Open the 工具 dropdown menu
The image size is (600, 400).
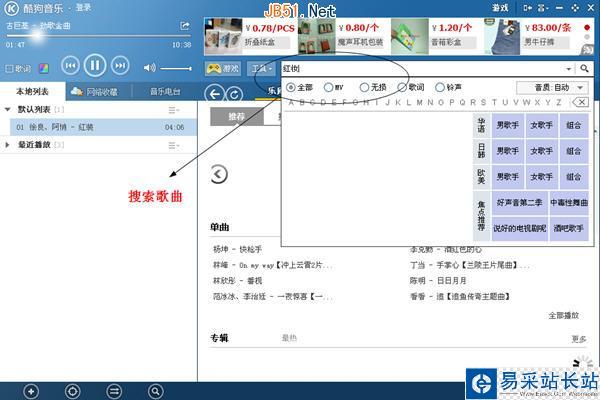coord(261,69)
